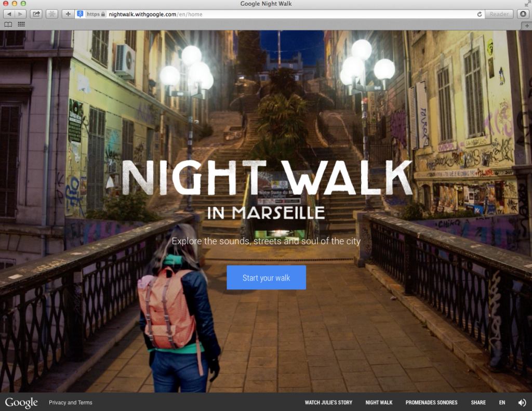Add page with the plus button
Screen dimensions: 532x411
68,14
